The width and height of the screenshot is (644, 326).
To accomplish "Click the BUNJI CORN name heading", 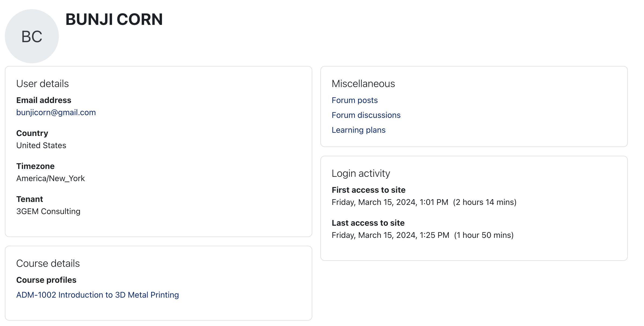I will [x=114, y=19].
